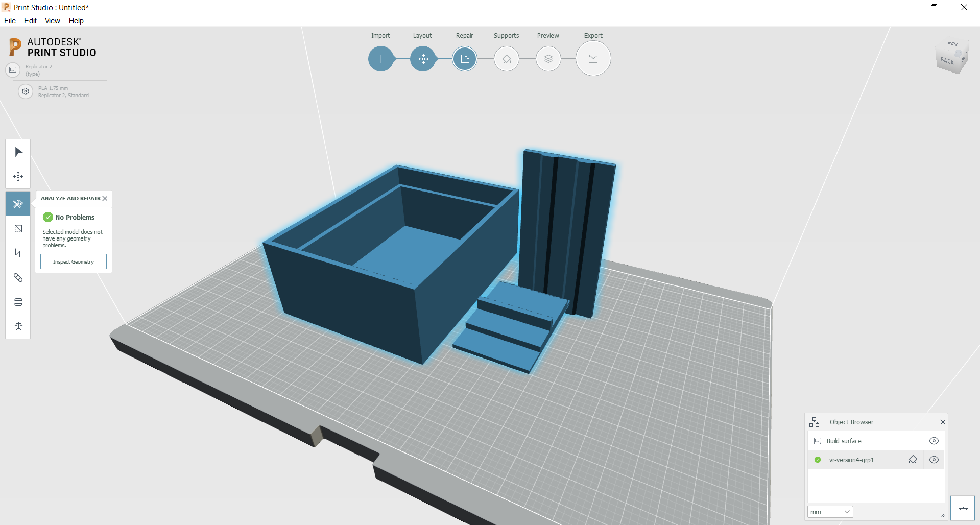Screen dimensions: 980x525
Task: Select the move tool in the sidebar
Action: pos(18,176)
